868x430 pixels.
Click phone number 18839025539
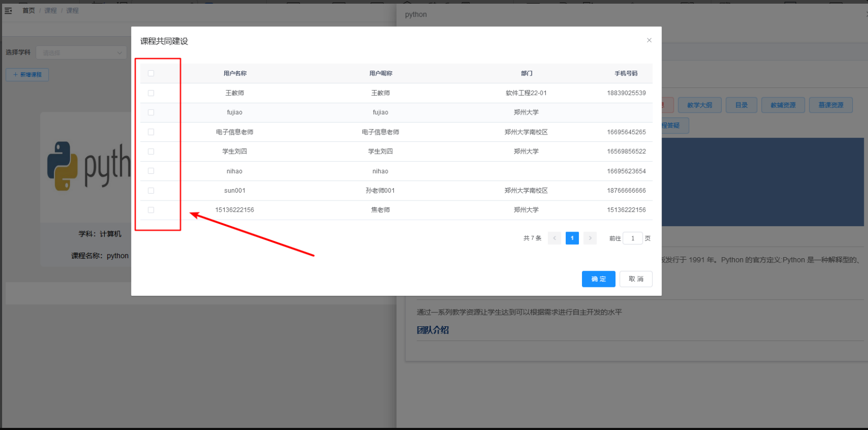coord(627,93)
